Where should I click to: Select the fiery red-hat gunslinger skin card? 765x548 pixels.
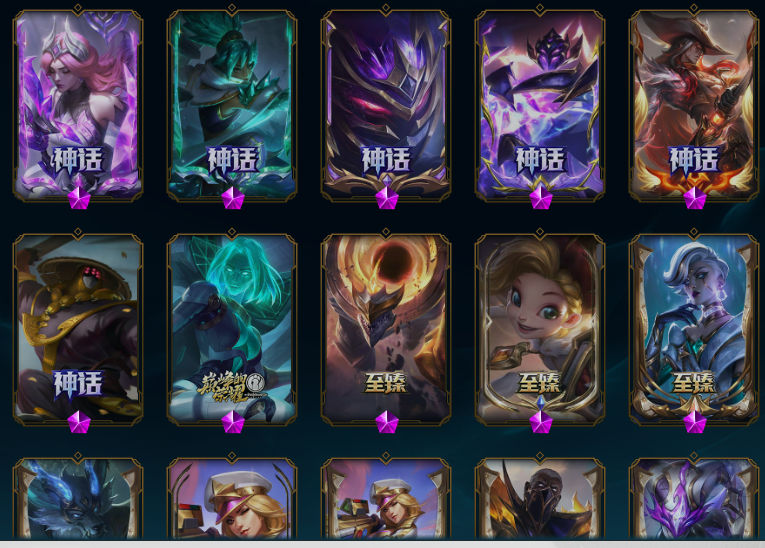(694, 104)
